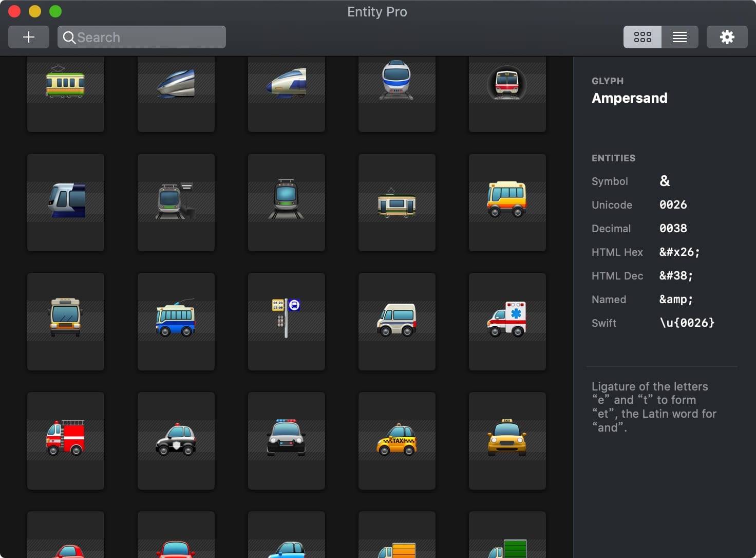The height and width of the screenshot is (558, 756).
Task: Click the Decimal value 0038
Action: pos(673,228)
